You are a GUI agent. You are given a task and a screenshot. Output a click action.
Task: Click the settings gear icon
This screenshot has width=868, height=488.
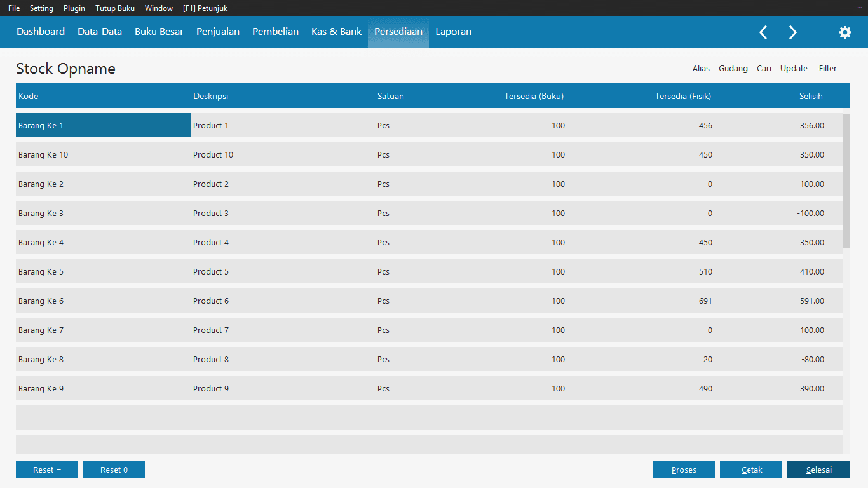(x=844, y=32)
